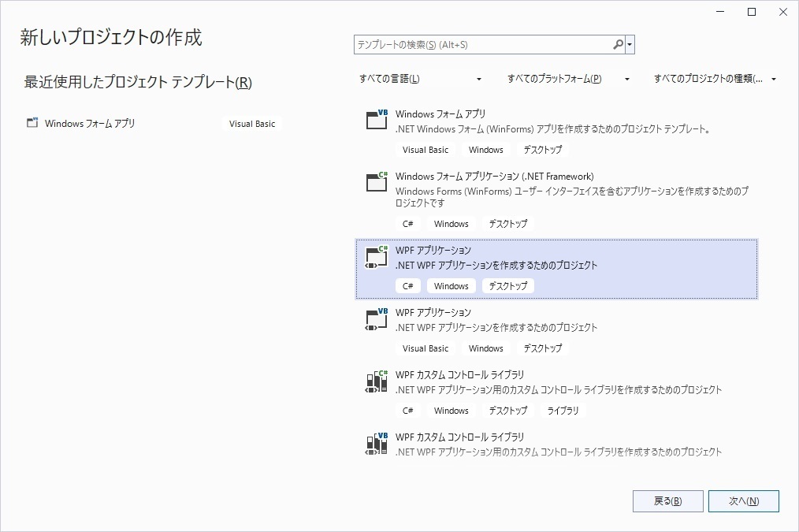Click the VB WPF カスタム コントロール ライブラリ icon
799x532 pixels.
376,442
